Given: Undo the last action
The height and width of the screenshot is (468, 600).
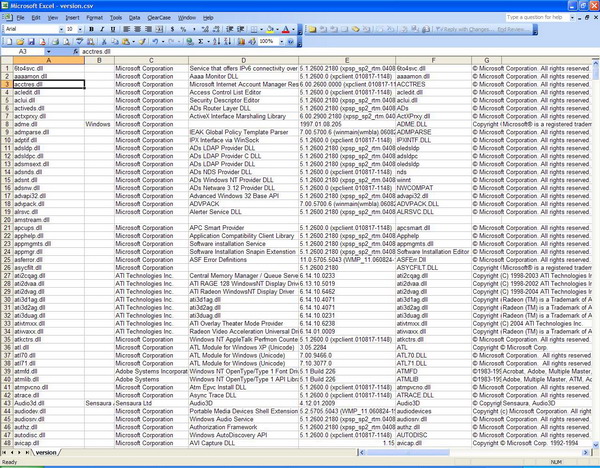Looking at the screenshot, I should (155, 42).
